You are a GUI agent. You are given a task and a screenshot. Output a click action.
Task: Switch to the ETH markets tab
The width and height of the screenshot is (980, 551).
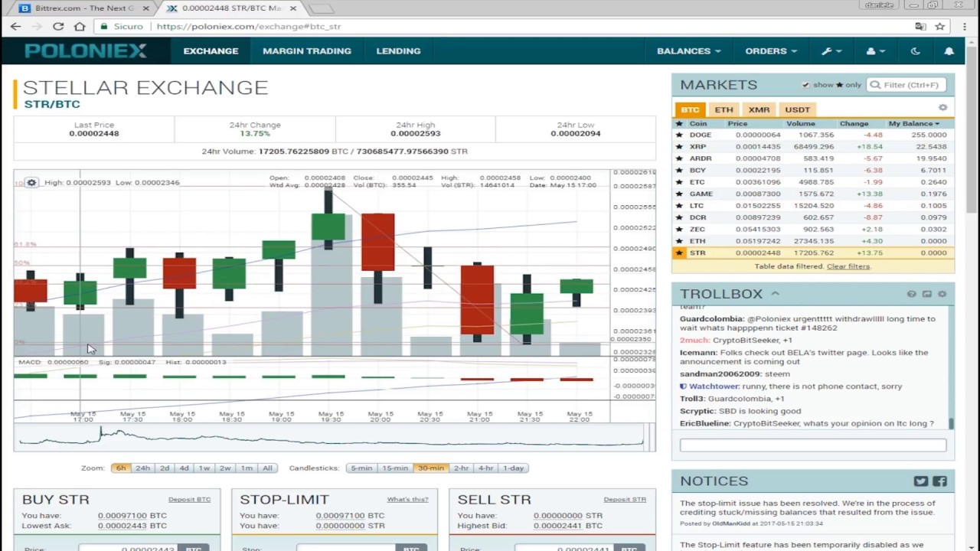[x=724, y=109]
